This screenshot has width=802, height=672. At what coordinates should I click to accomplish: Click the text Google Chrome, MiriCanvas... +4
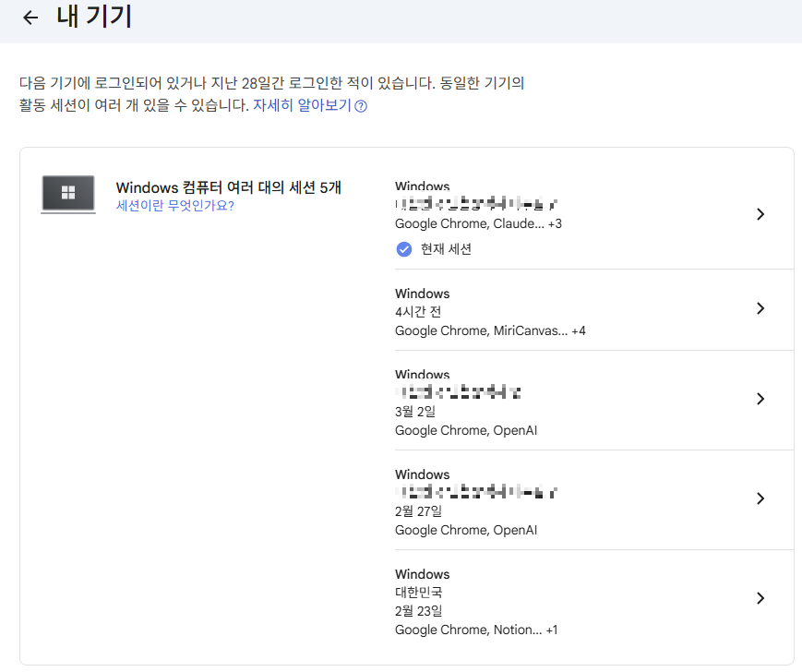coord(490,330)
